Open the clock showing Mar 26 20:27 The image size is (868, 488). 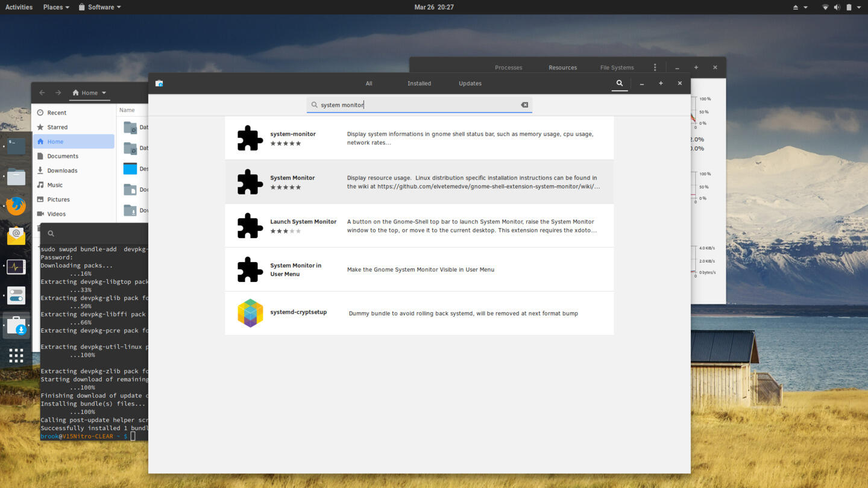434,7
